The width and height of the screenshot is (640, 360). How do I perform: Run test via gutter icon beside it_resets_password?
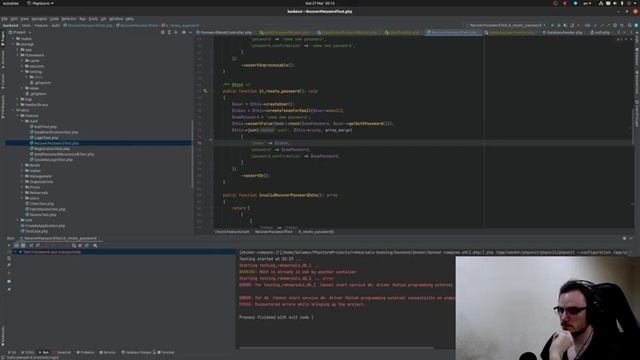point(205,91)
